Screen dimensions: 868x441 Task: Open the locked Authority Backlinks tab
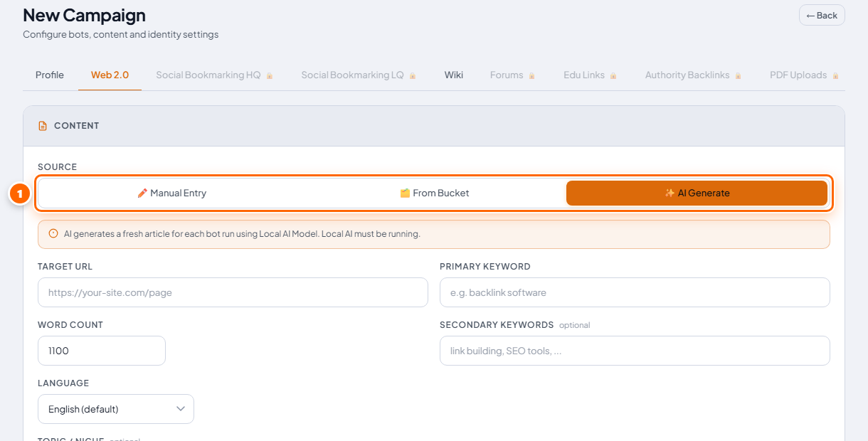pos(693,75)
